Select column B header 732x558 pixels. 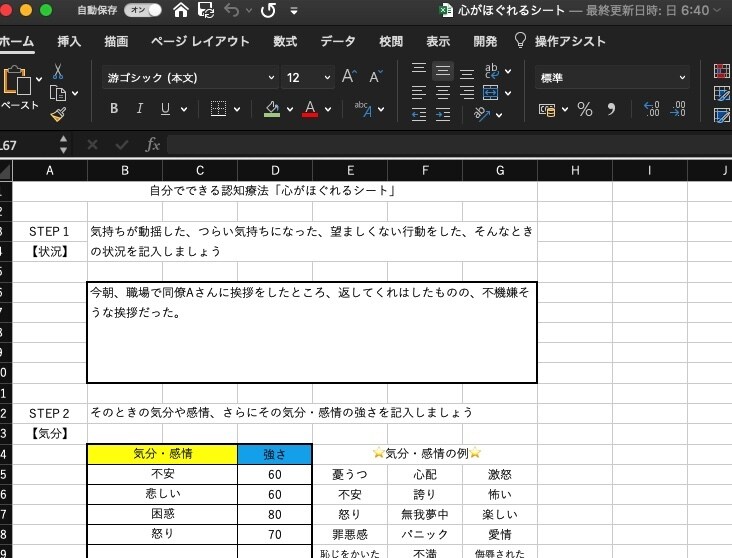125,170
